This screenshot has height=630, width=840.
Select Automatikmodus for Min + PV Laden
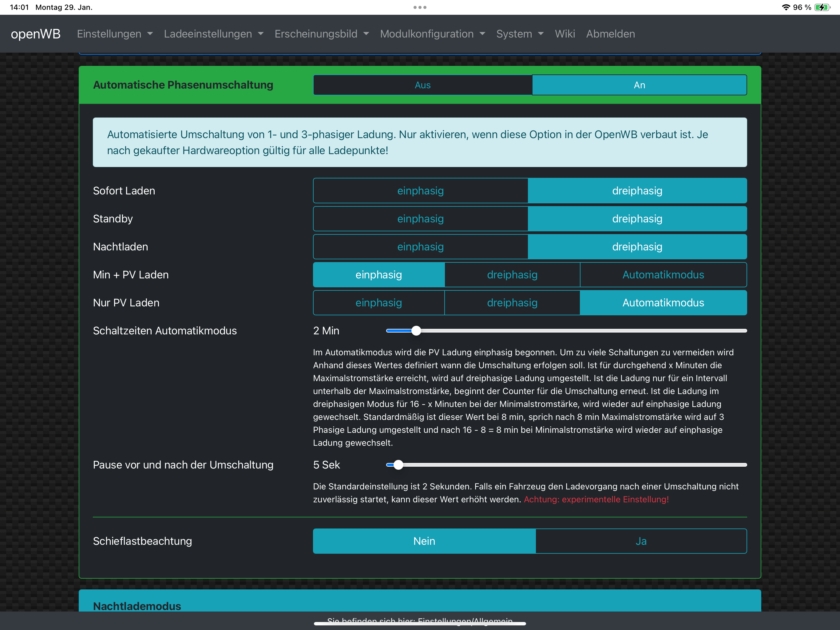tap(663, 275)
